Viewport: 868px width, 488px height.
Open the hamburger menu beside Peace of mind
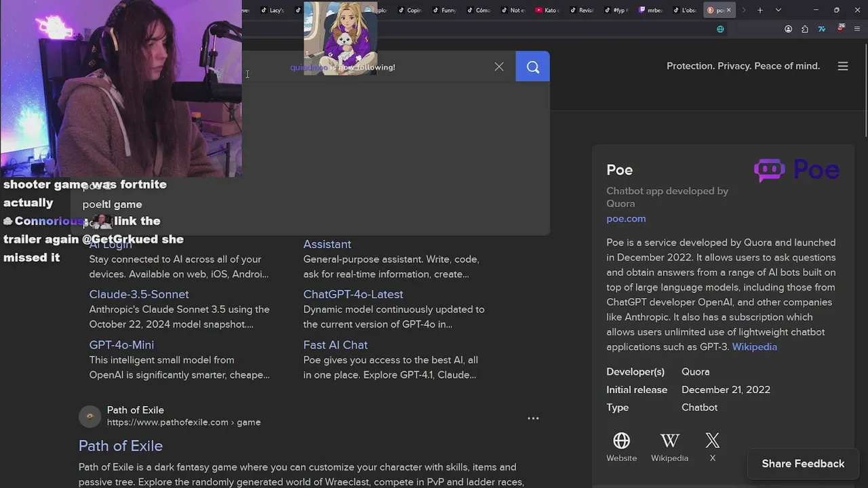[843, 66]
